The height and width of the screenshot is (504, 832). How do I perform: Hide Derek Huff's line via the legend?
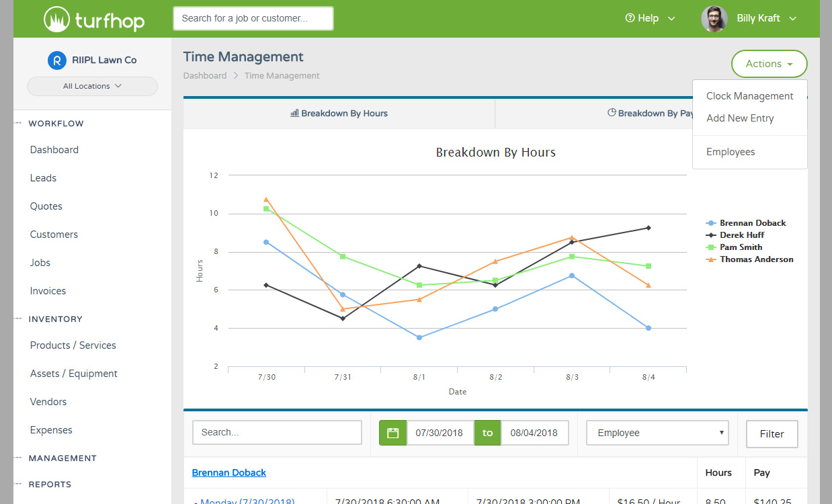pyautogui.click(x=741, y=235)
